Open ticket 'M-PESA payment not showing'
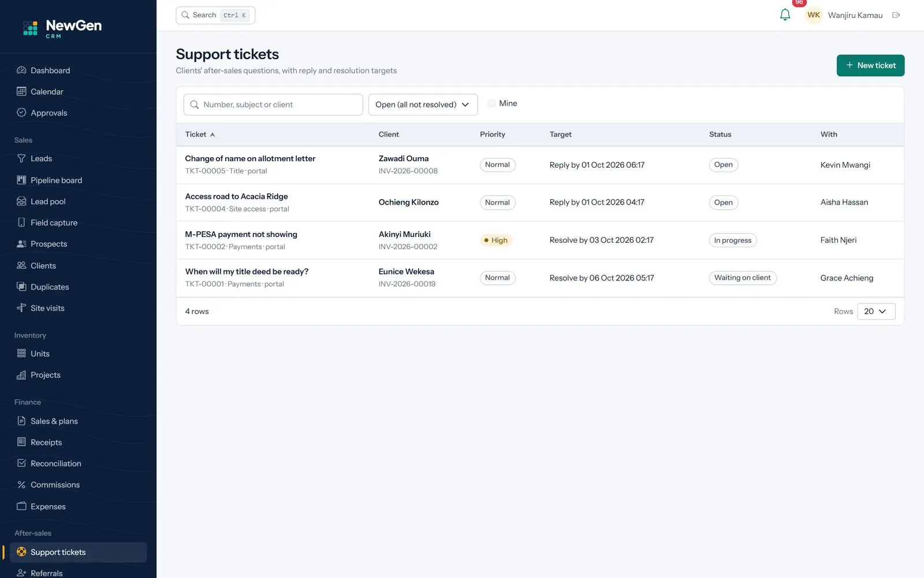The height and width of the screenshot is (578, 924). point(241,234)
